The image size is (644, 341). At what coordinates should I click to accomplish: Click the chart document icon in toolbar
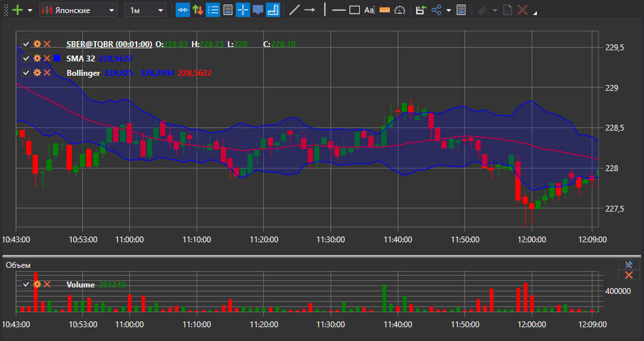click(x=507, y=10)
